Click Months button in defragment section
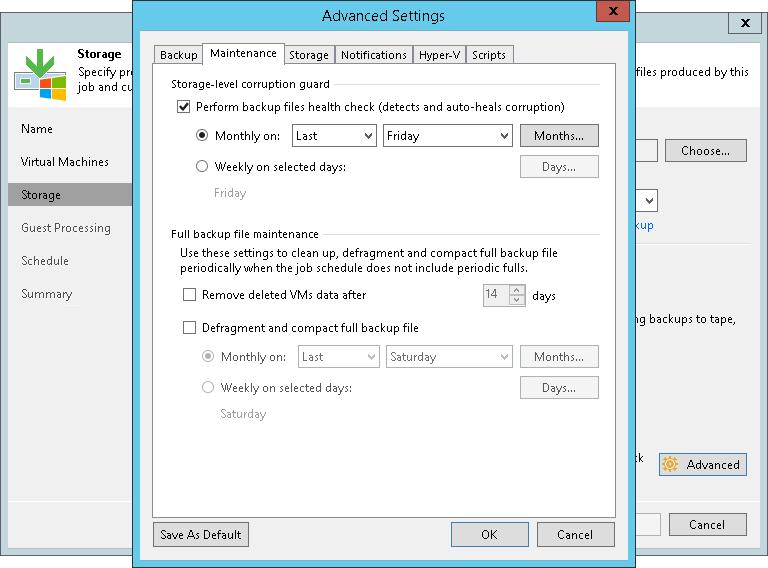 (x=559, y=356)
